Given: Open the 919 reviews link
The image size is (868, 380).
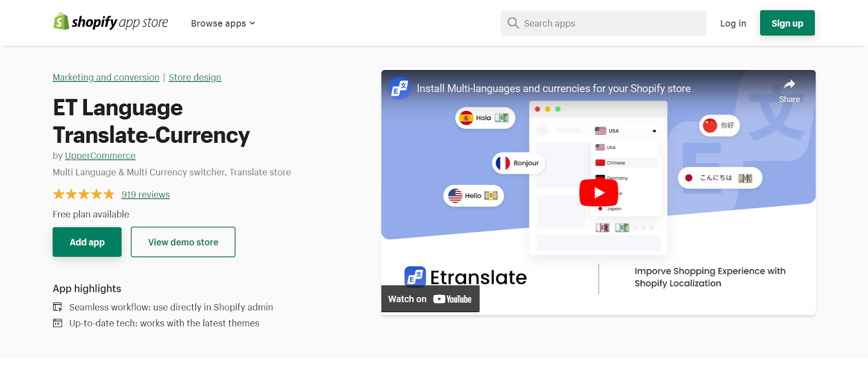Looking at the screenshot, I should (x=145, y=194).
